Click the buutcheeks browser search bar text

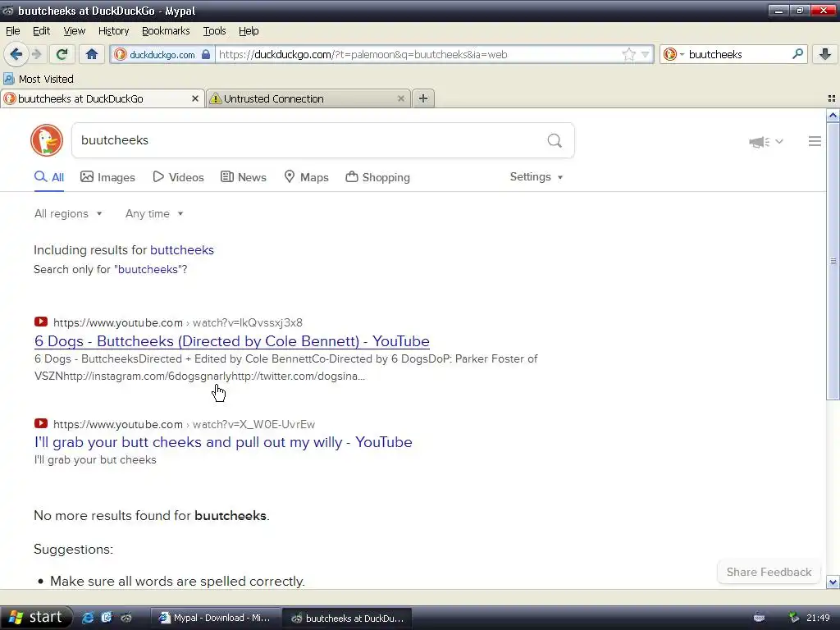point(715,55)
